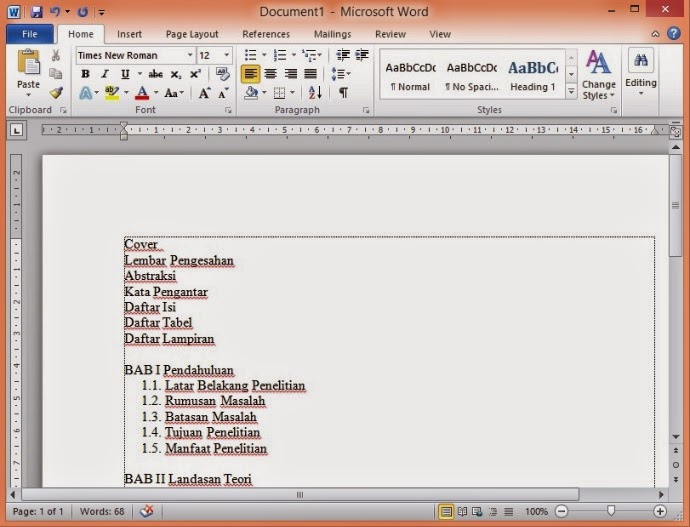
Task: Open the Change Styles menu
Action: [x=598, y=74]
